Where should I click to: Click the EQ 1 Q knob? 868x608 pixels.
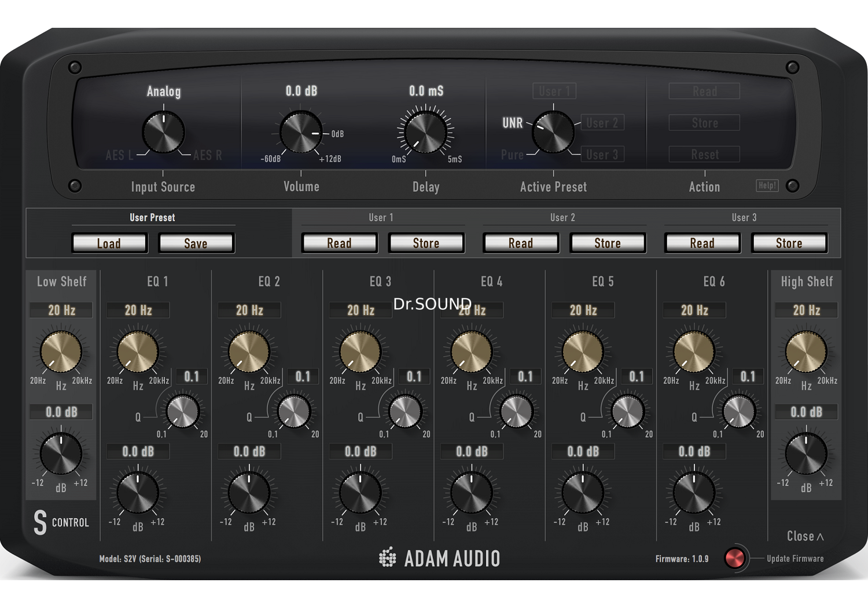pyautogui.click(x=183, y=411)
